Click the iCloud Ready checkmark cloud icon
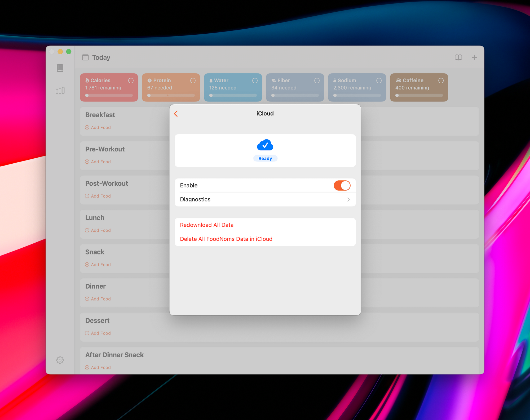The height and width of the screenshot is (420, 530). (x=265, y=145)
